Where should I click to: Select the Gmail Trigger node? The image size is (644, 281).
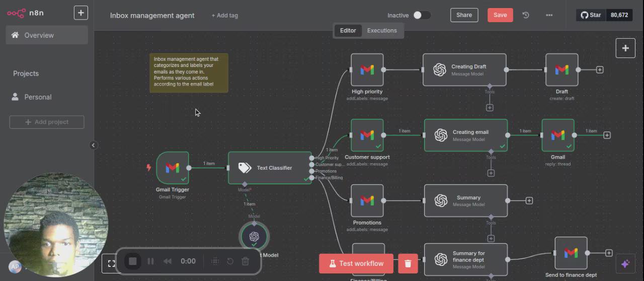coord(173,168)
